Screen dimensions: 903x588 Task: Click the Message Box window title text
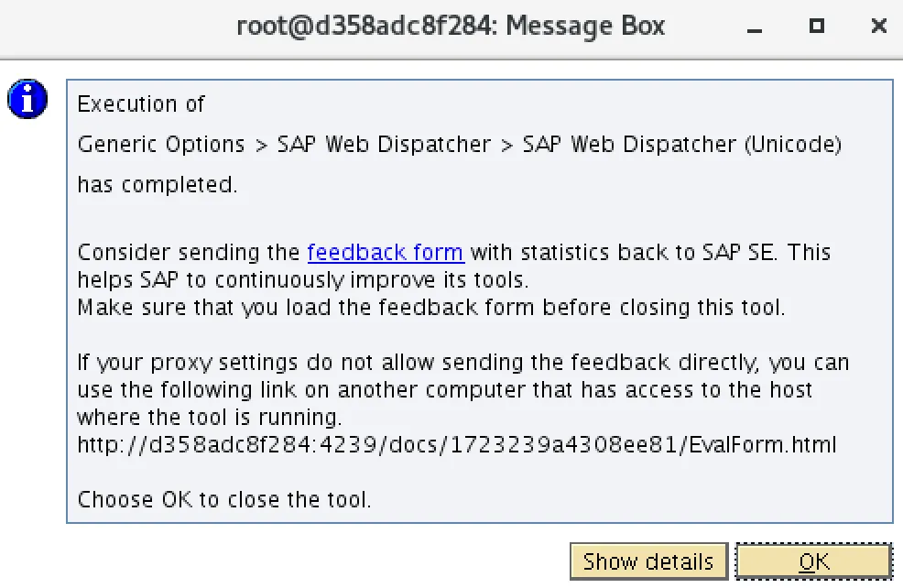451,26
